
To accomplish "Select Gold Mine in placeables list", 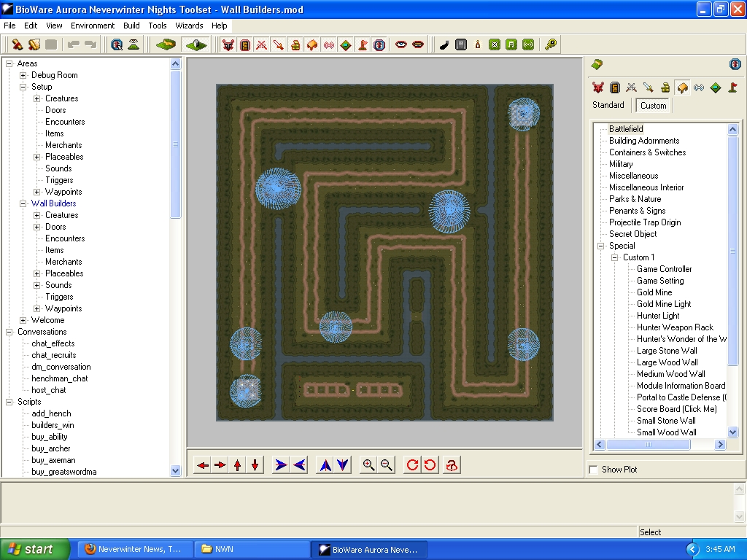I will pyautogui.click(x=654, y=292).
